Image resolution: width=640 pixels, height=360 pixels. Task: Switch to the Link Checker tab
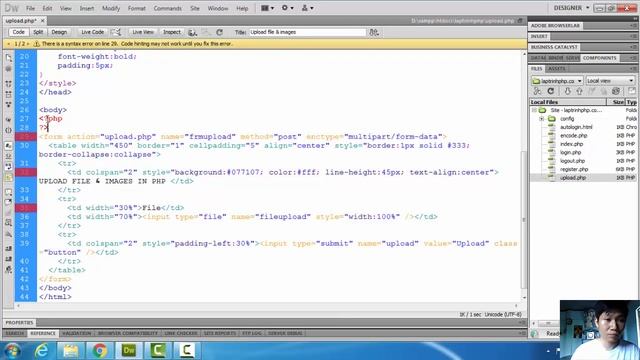(x=181, y=333)
